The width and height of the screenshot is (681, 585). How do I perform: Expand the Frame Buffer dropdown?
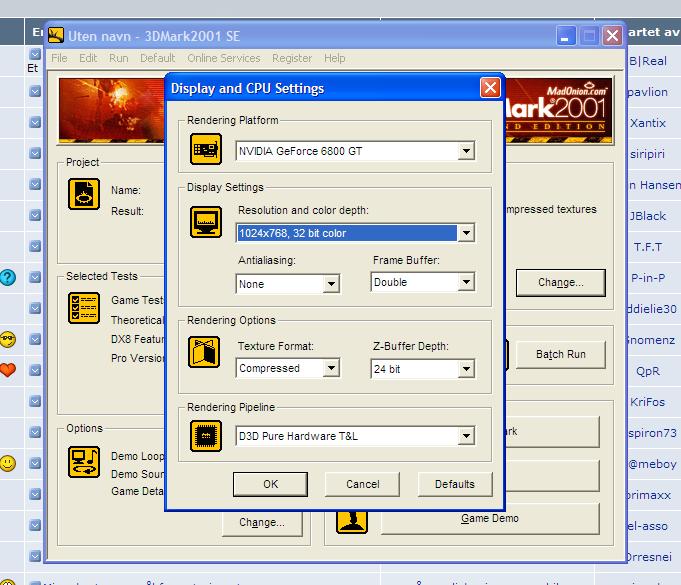point(466,282)
